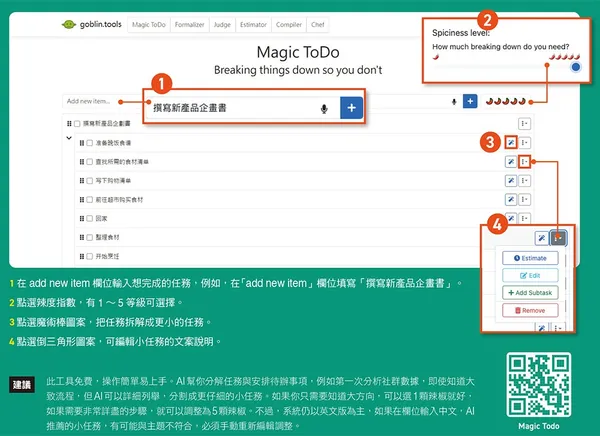Choose Add Subtask from the task menu
The image size is (600, 436).
pyautogui.click(x=530, y=292)
